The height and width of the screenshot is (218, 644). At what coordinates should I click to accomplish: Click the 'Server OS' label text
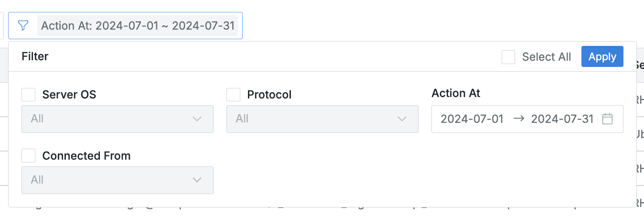(x=69, y=95)
